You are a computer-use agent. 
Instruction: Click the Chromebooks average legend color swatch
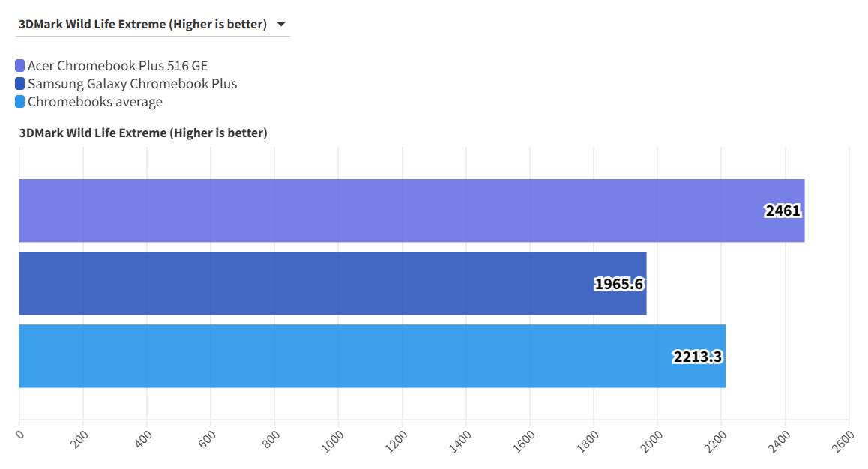[20, 102]
